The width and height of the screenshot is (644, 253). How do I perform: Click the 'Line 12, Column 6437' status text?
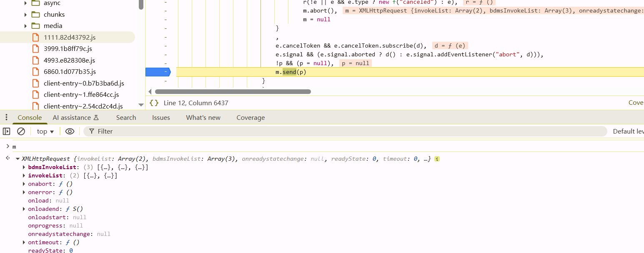(x=196, y=103)
